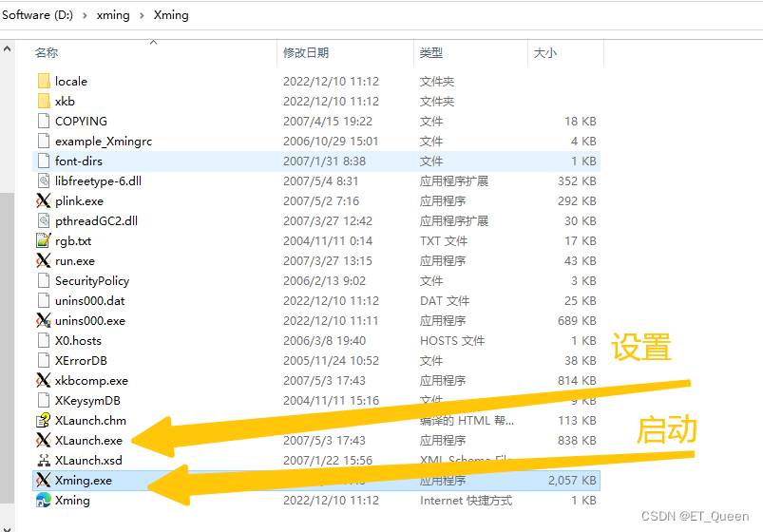Click the Xming Internet shortcut icon
Image resolution: width=763 pixels, height=532 pixels.
44,501
